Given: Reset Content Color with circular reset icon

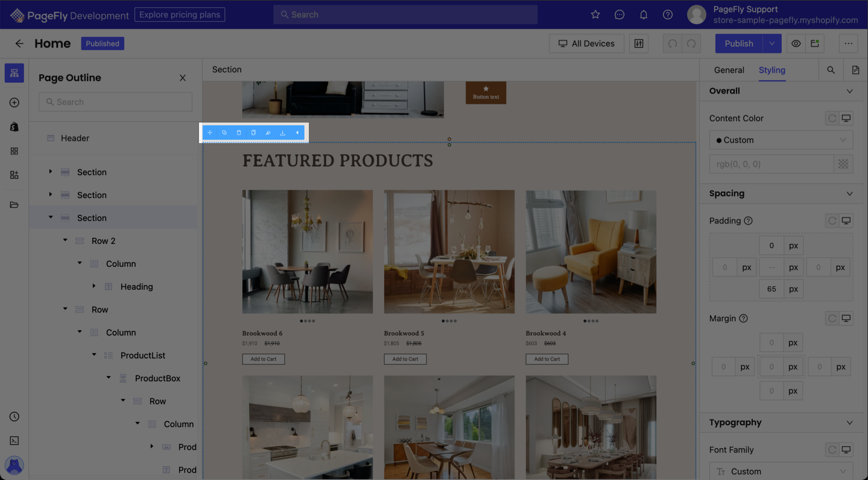Looking at the screenshot, I should 832,118.
